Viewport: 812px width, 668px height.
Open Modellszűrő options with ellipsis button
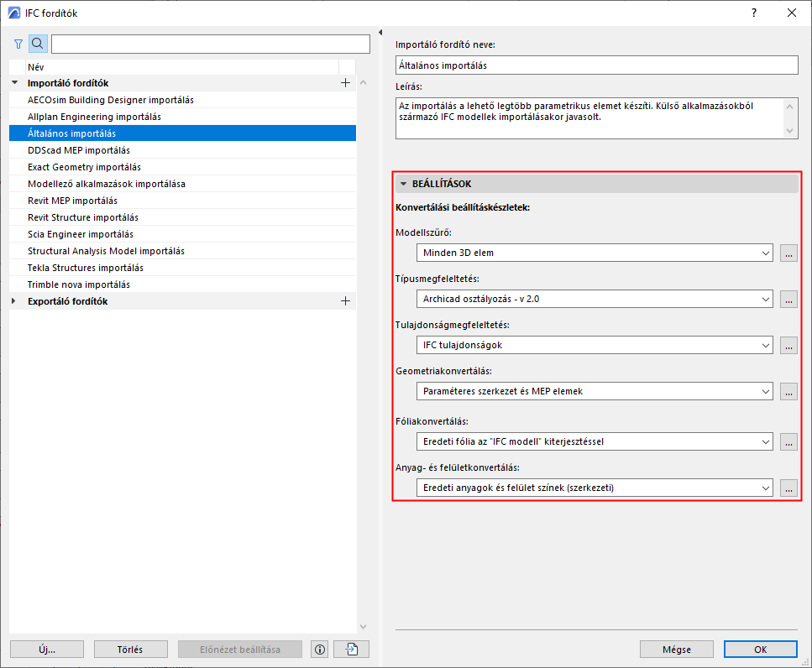(x=788, y=253)
